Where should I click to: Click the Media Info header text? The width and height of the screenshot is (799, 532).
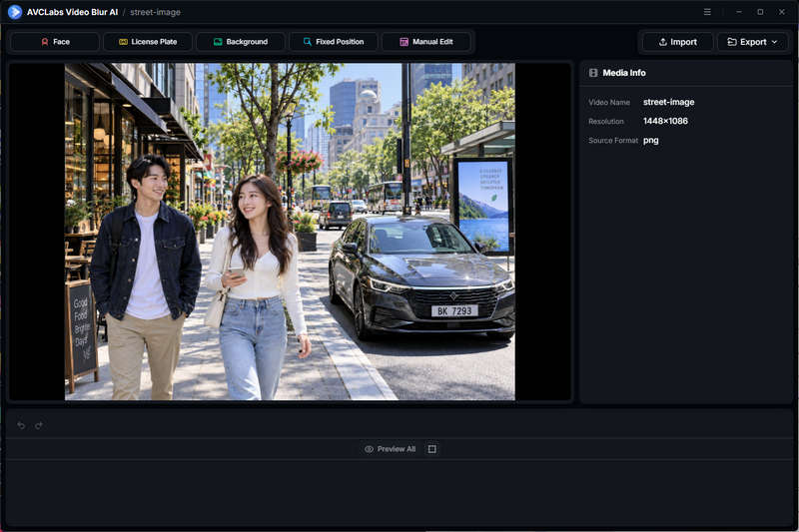pyautogui.click(x=623, y=73)
